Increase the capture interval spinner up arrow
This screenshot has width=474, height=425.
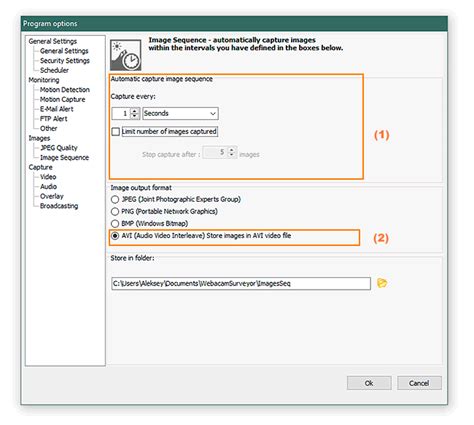[135, 111]
